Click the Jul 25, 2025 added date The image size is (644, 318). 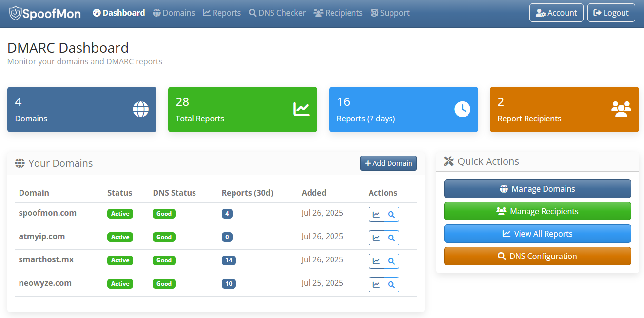click(x=322, y=283)
